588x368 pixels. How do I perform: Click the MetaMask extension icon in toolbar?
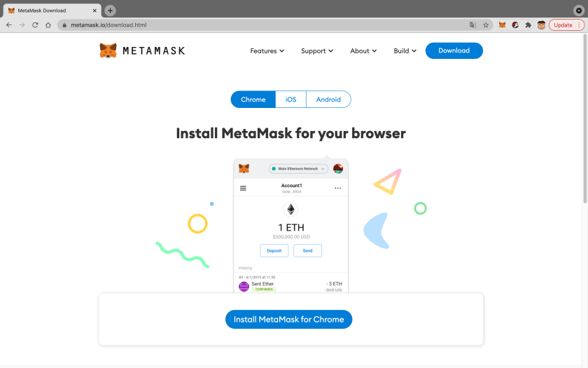click(502, 25)
